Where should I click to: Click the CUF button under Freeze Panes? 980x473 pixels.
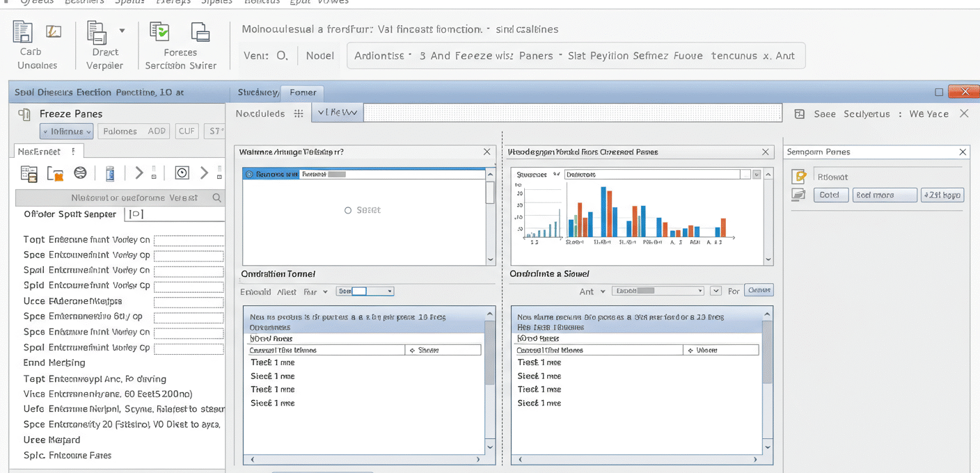point(187,131)
